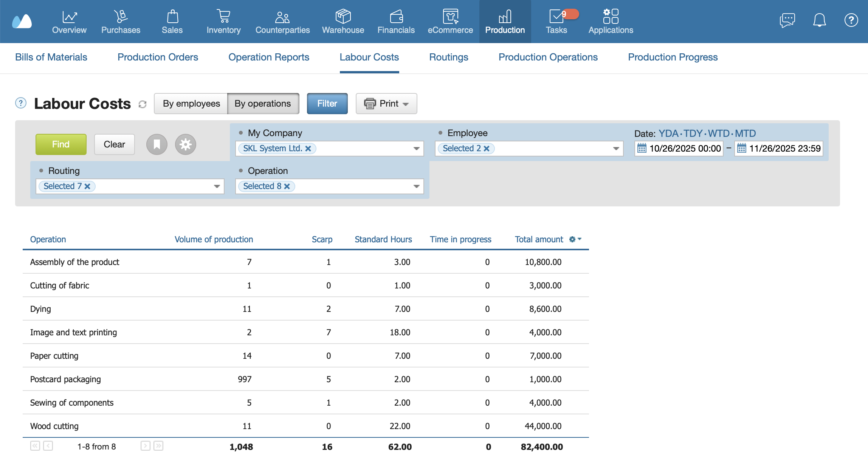Viewport: 868px width, 465px height.
Task: Switch view to By employees
Action: point(191,104)
